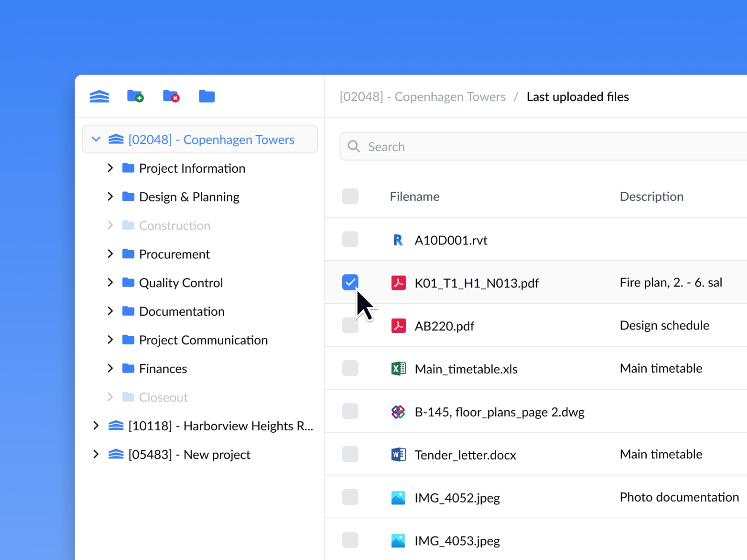
Task: Click the PDF icon beside AB220.pdf
Action: pos(398,326)
